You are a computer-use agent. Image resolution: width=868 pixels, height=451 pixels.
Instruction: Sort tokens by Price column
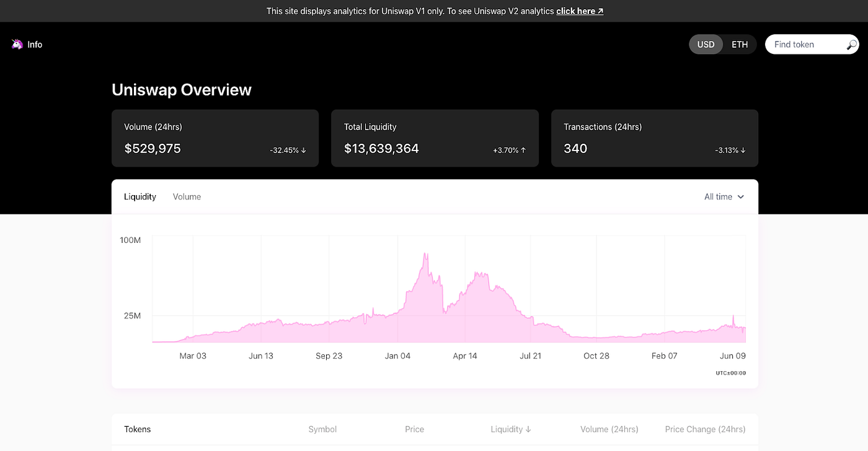[415, 429]
